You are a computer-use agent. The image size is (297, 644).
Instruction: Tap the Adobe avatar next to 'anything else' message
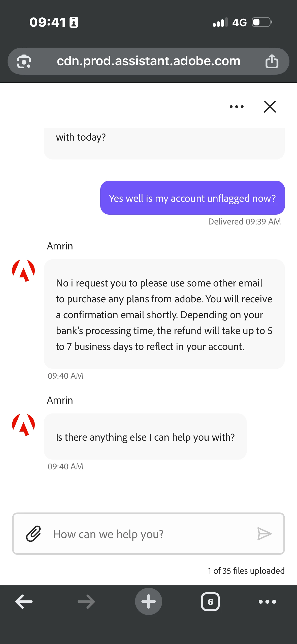23,425
